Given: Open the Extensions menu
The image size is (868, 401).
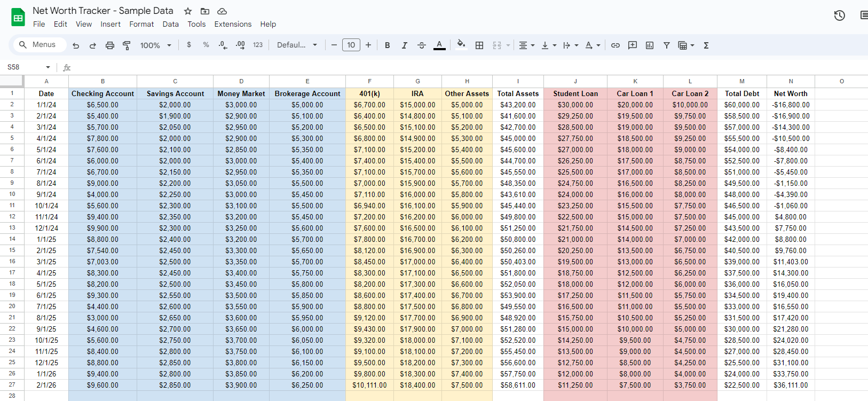Looking at the screenshot, I should 233,24.
